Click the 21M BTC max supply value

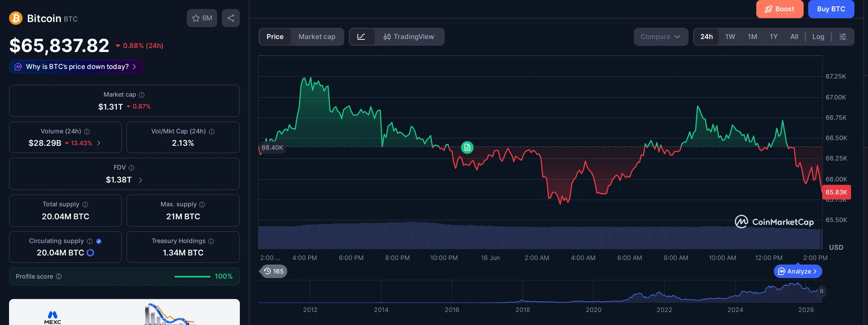(x=183, y=216)
